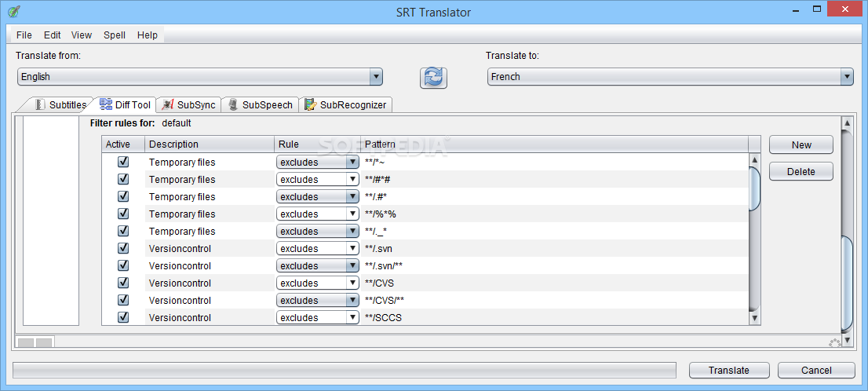Open Rule dropdown for **/.#* pattern

(318, 196)
